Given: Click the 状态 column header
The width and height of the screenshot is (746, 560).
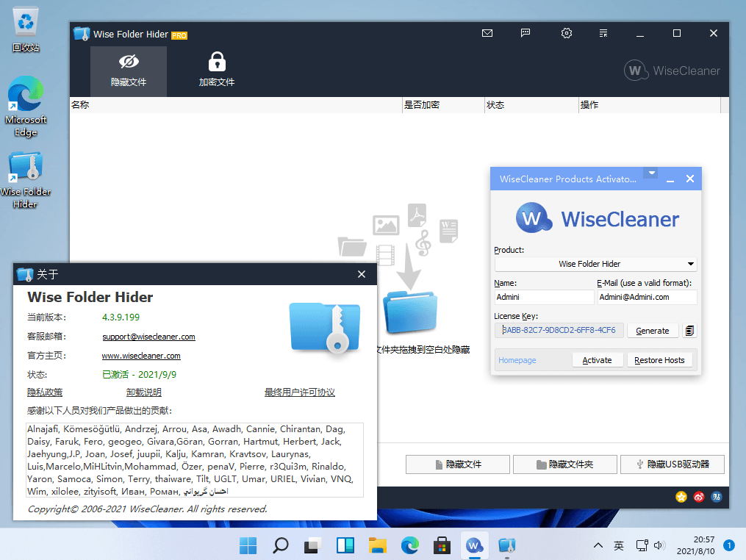Looking at the screenshot, I should pyautogui.click(x=531, y=104).
